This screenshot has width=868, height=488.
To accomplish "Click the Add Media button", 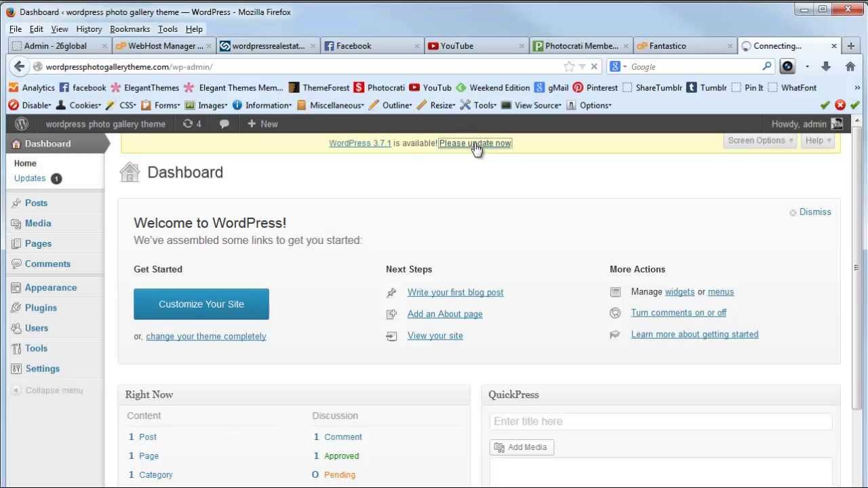I will coord(521,447).
